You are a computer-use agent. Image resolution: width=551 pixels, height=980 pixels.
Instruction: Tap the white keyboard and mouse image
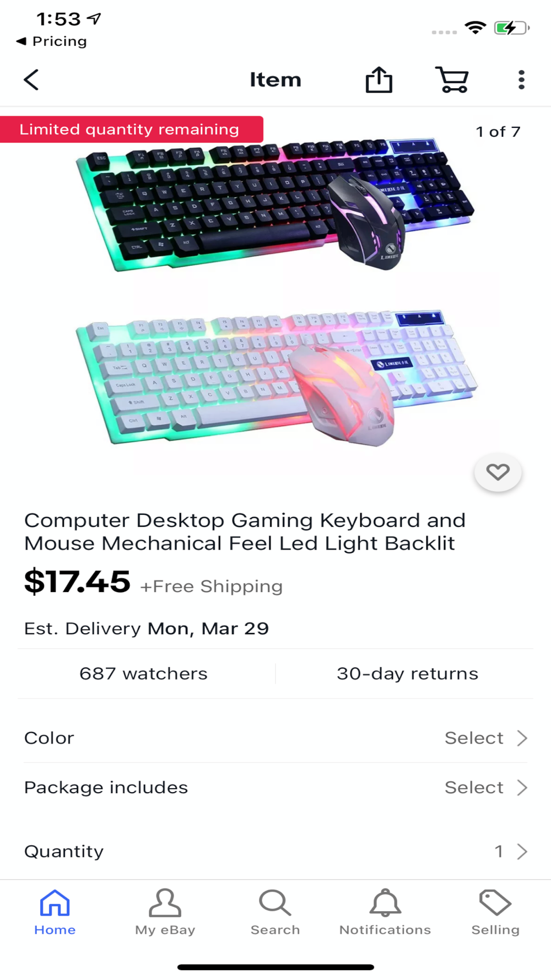point(277,379)
